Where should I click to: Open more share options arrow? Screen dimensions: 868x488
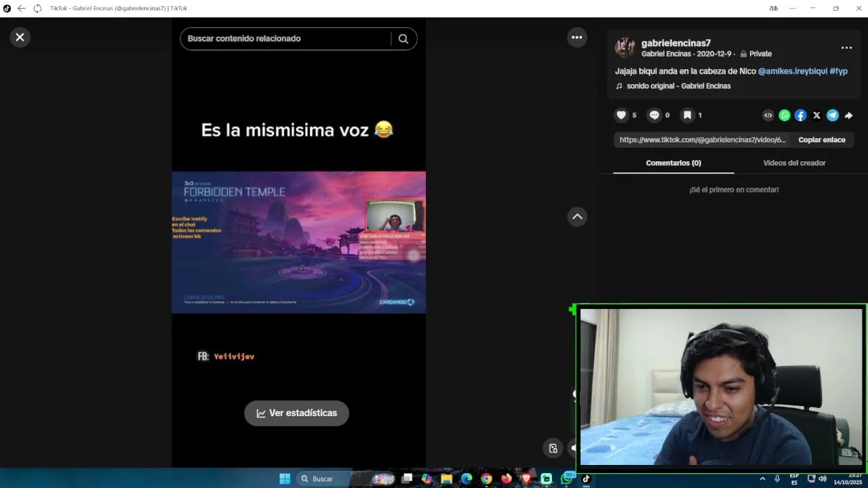[848, 115]
